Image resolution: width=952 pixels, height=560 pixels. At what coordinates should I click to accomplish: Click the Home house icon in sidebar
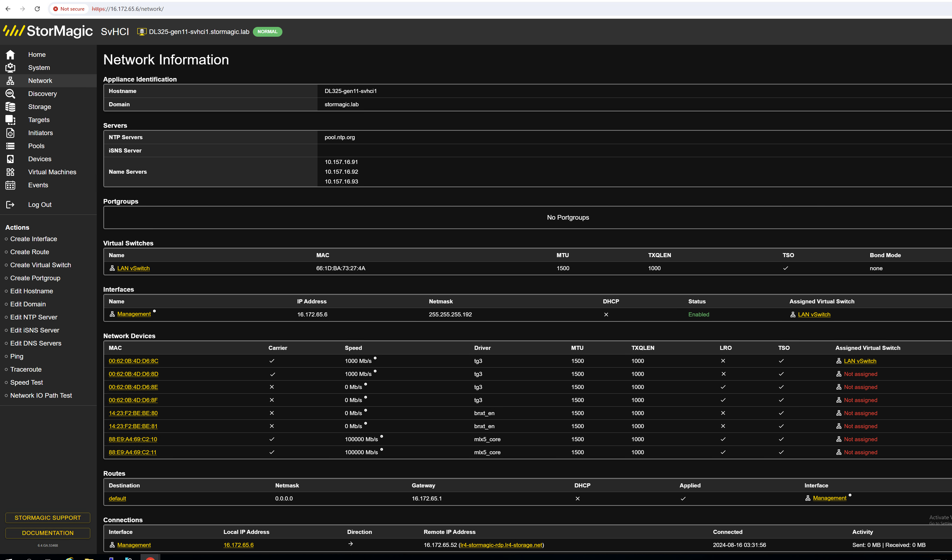pyautogui.click(x=10, y=54)
